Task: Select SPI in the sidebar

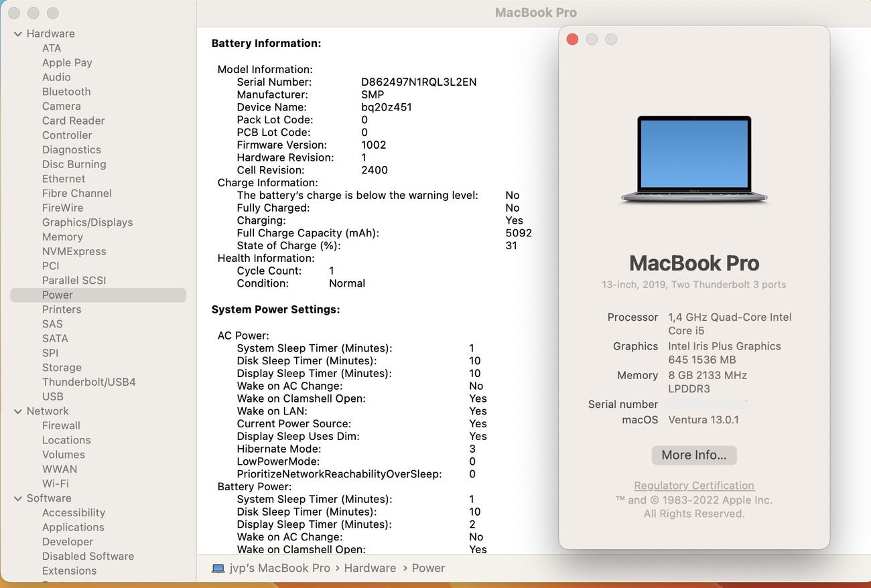Action: pyautogui.click(x=50, y=353)
